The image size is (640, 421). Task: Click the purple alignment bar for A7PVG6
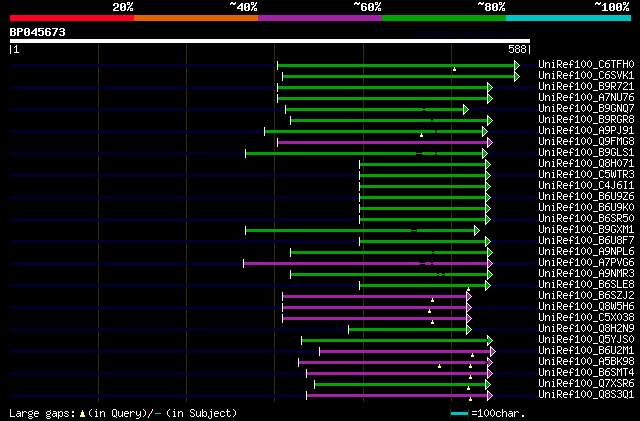(x=368, y=264)
